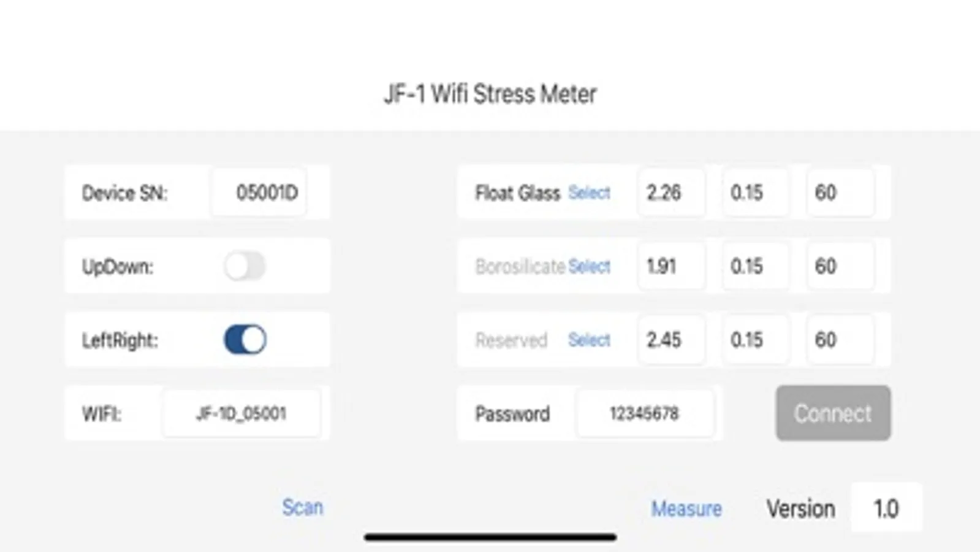
Task: Click Float Glass 60 field
Action: pos(840,193)
